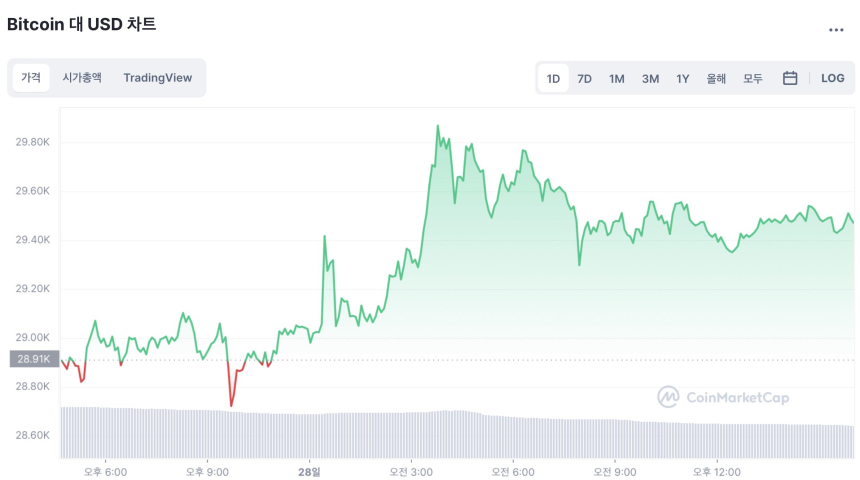Choose the 3M time range
Image resolution: width=860 pixels, height=480 pixels.
(x=650, y=78)
